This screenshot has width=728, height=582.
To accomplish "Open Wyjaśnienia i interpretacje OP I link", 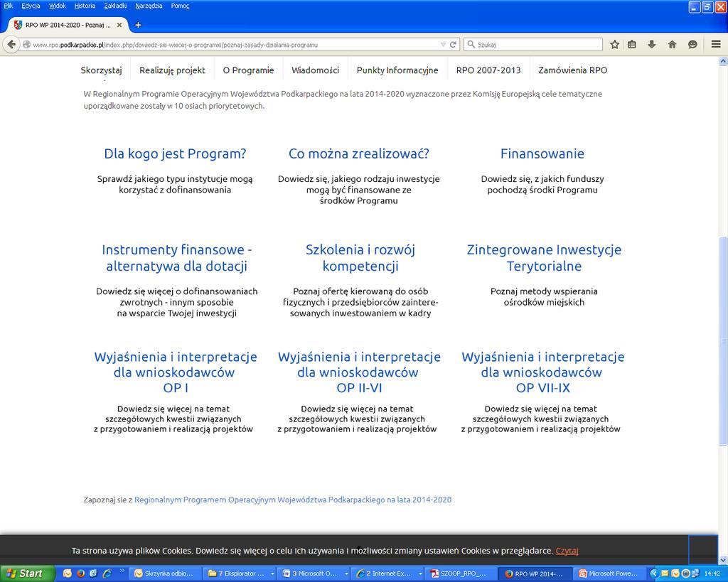I will click(x=176, y=372).
